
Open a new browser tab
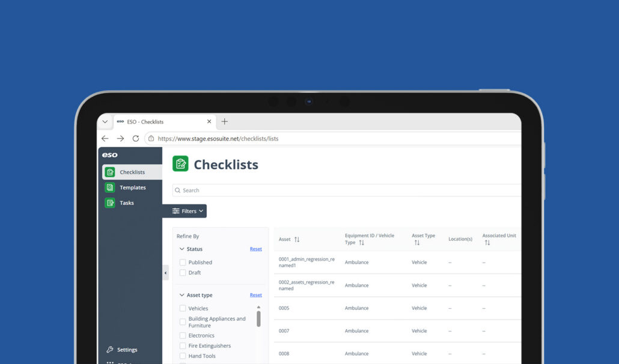pos(225,121)
